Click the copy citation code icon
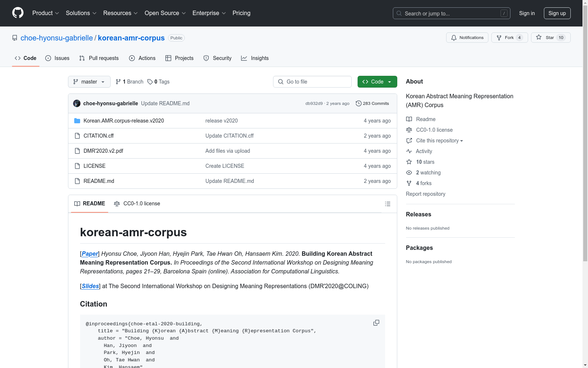The image size is (588, 368). click(x=376, y=323)
